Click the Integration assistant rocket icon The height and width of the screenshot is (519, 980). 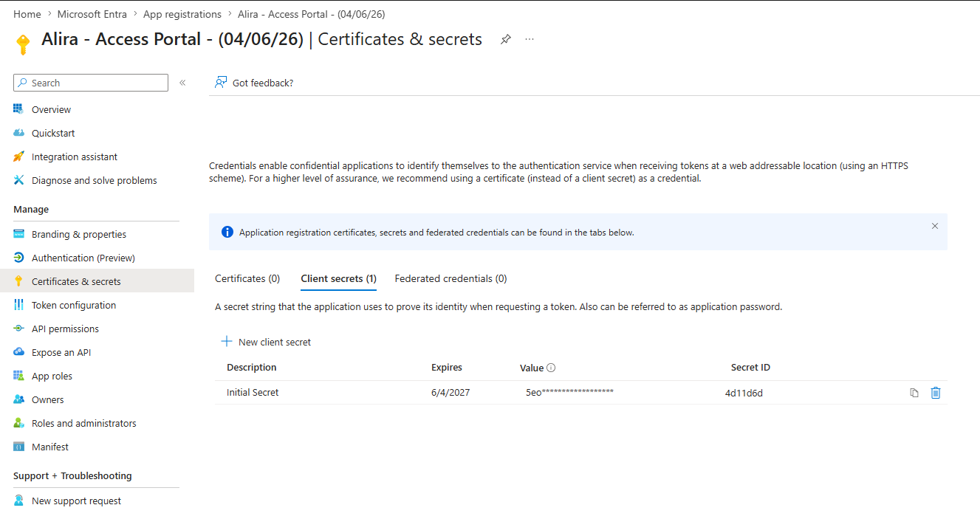click(18, 157)
